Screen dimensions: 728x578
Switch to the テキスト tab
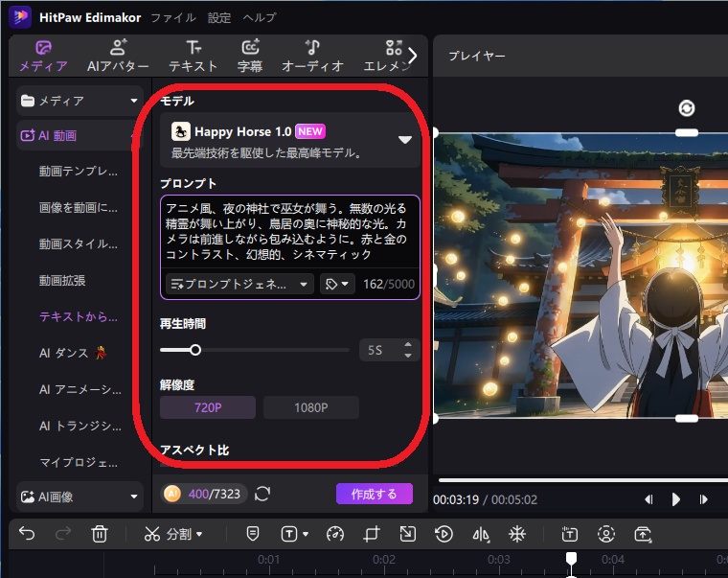(x=193, y=57)
